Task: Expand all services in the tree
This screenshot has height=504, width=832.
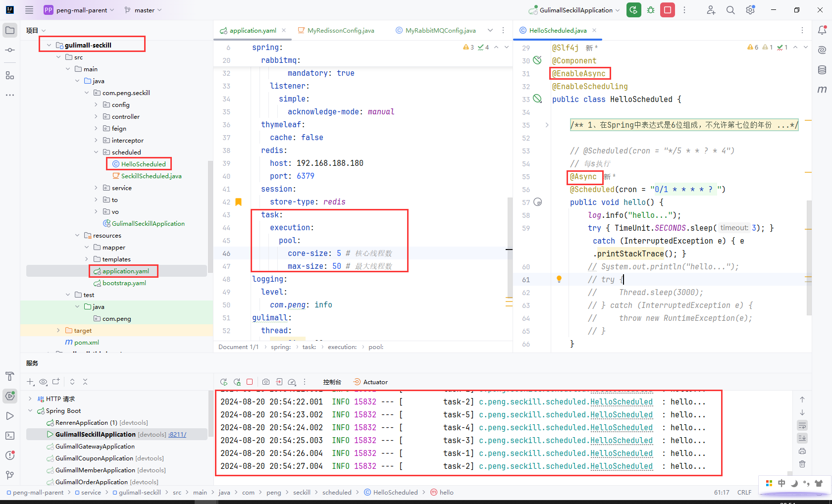Action: (x=72, y=382)
